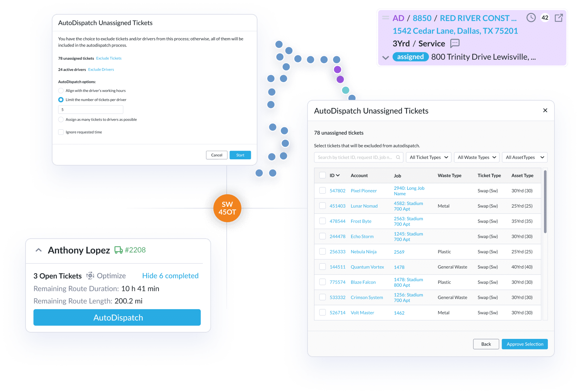Click the Optimize label
Screen dimensions: 580x392
click(111, 276)
